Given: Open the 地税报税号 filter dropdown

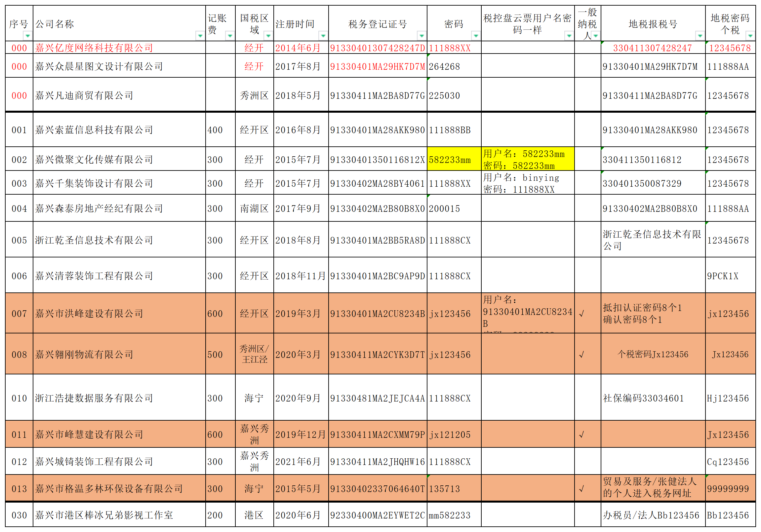Looking at the screenshot, I should click(x=700, y=35).
